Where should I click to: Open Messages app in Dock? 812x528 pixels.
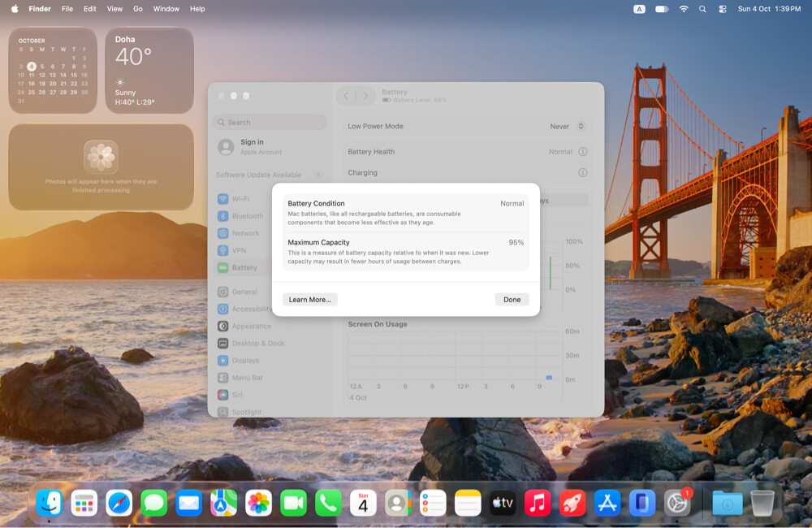(153, 503)
